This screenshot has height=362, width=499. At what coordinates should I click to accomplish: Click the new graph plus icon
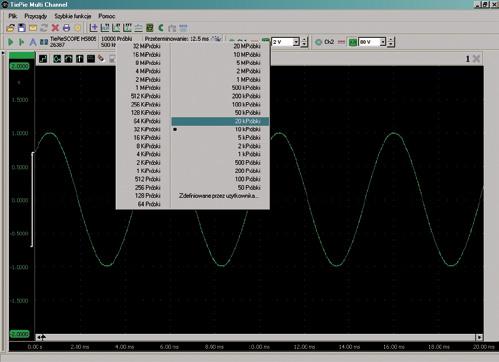pyautogui.click(x=94, y=28)
